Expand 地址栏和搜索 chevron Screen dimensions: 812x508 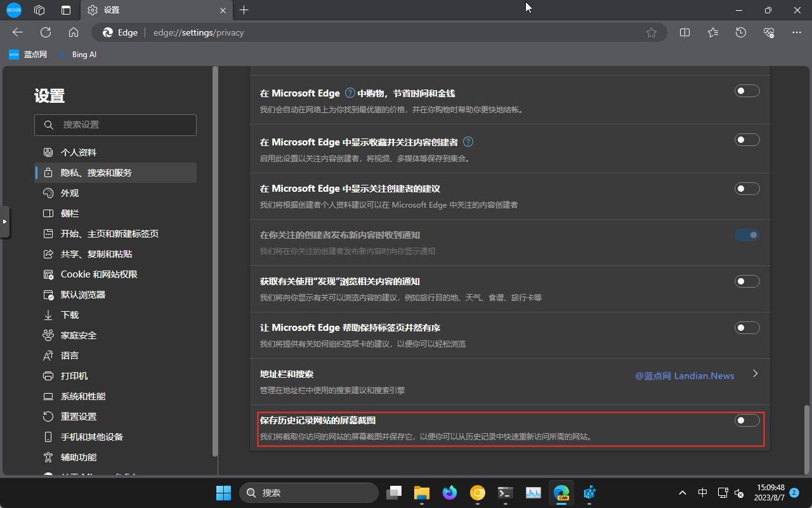click(x=755, y=373)
